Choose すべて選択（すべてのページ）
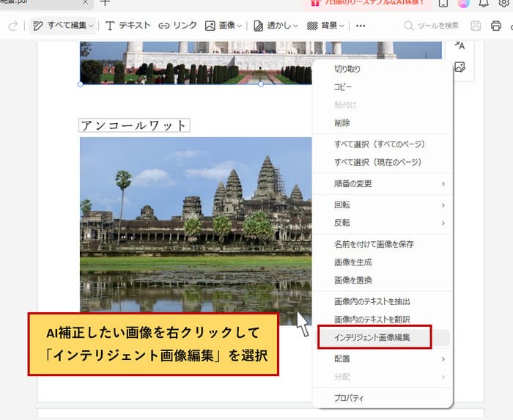This screenshot has height=420, width=513. tap(383, 144)
